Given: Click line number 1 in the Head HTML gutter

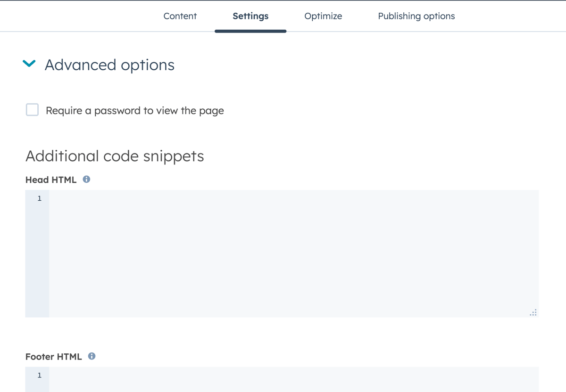Looking at the screenshot, I should 39,198.
